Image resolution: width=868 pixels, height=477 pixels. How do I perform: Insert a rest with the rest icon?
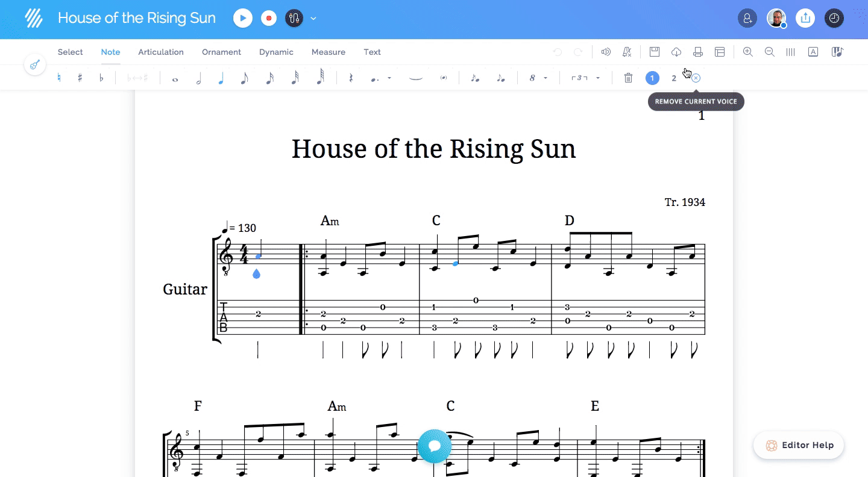351,78
